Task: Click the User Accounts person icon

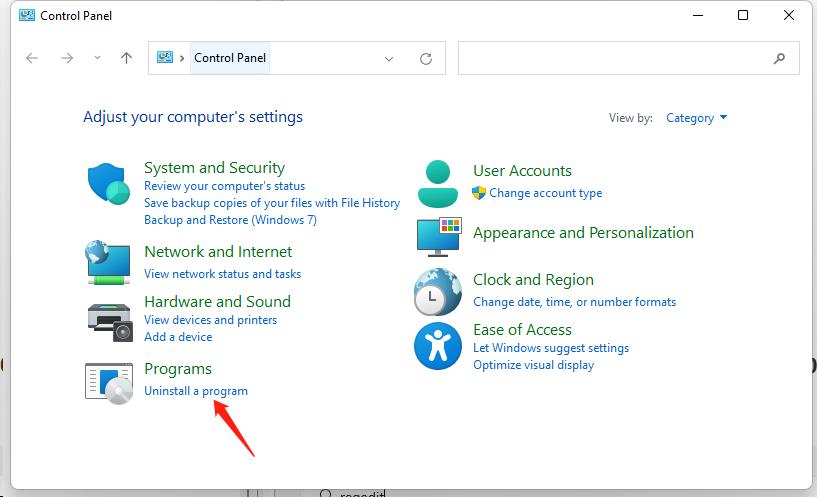Action: click(x=437, y=182)
